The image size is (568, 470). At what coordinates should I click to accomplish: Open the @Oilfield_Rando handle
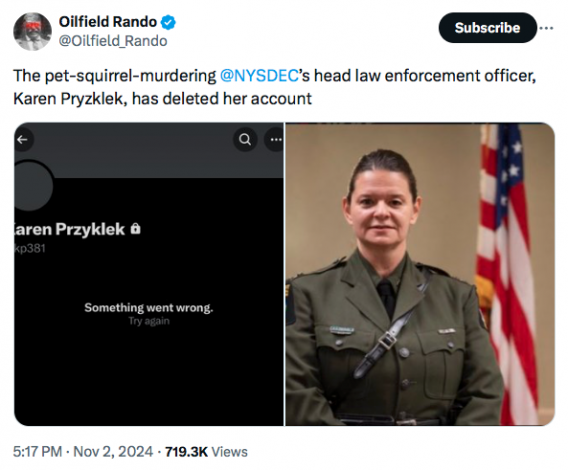113,41
